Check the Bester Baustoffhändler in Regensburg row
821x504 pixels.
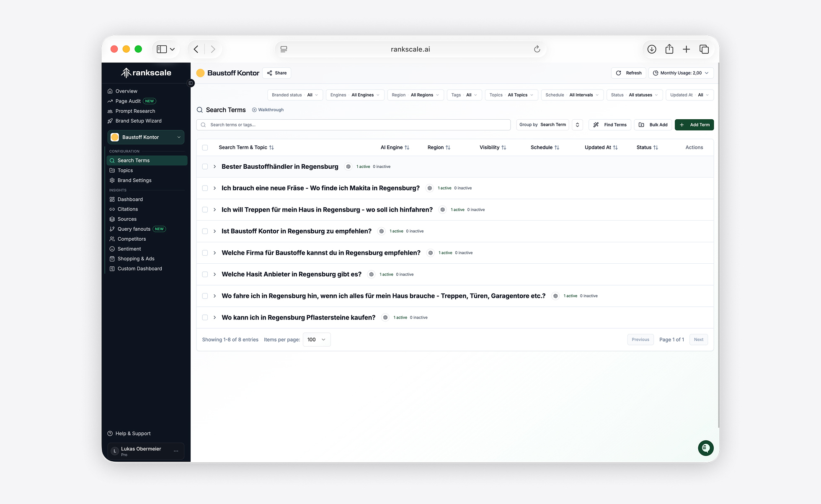click(x=205, y=167)
